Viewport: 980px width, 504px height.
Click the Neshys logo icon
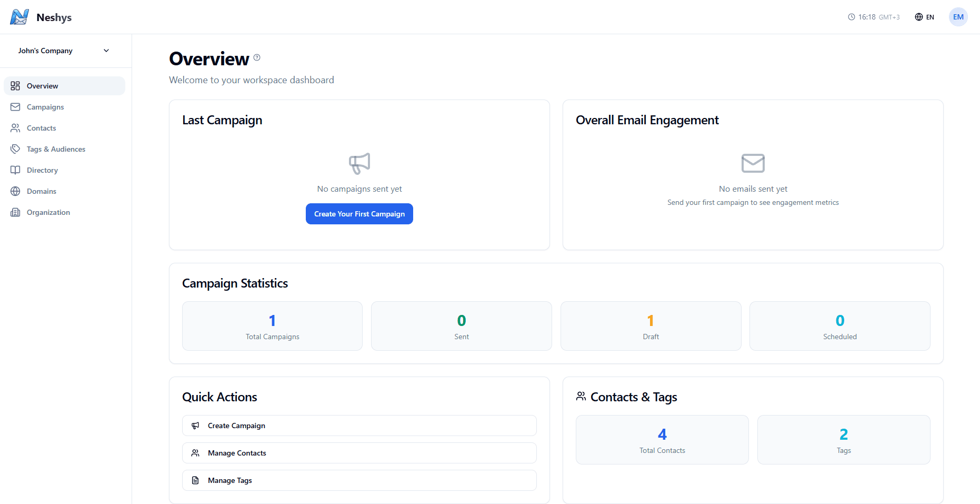tap(19, 17)
